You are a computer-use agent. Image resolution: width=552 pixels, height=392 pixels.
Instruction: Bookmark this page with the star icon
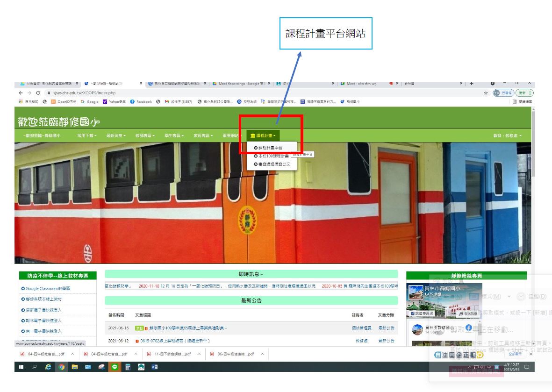486,93
